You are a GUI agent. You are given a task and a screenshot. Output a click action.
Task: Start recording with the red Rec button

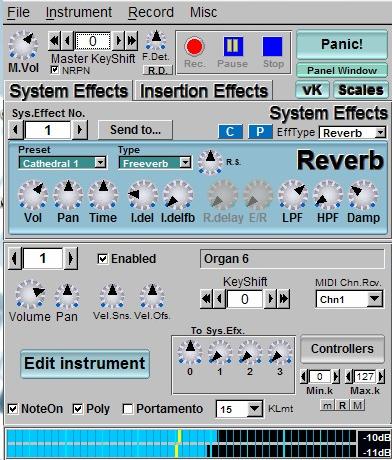pos(194,46)
